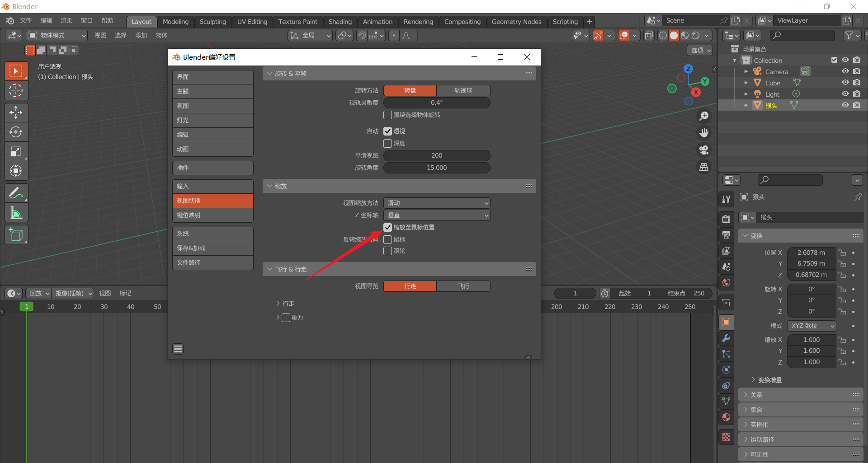Open the 文件 menu
Screen dimensions: 868x463
(x=26, y=20)
